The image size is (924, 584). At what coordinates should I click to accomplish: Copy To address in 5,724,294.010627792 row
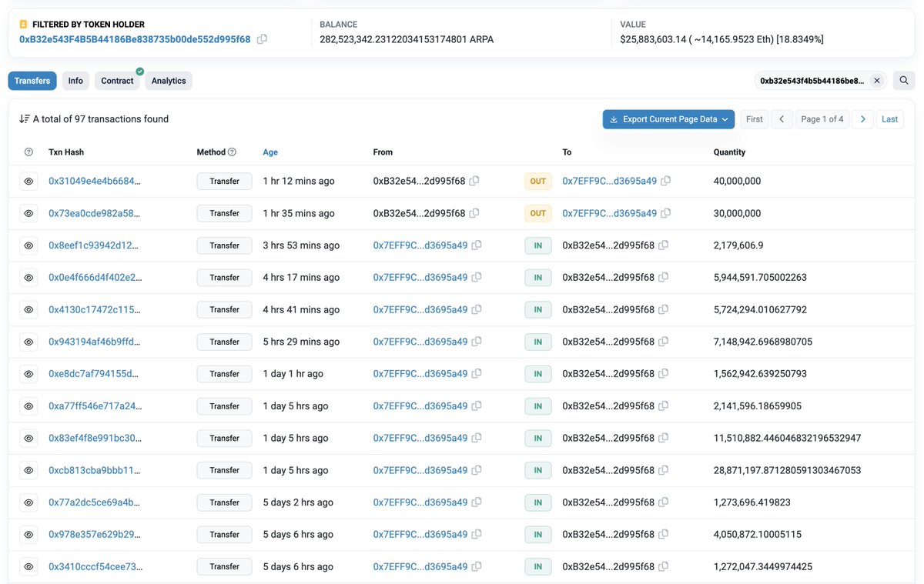pyautogui.click(x=663, y=309)
